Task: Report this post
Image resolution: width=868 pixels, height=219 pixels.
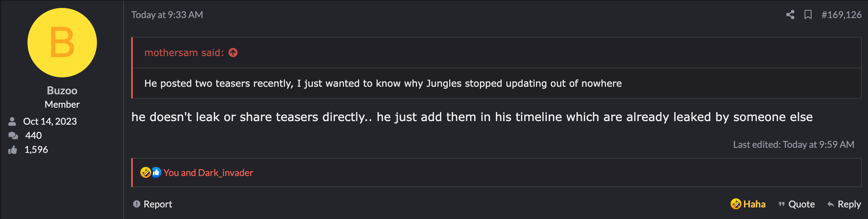Action: click(x=153, y=204)
